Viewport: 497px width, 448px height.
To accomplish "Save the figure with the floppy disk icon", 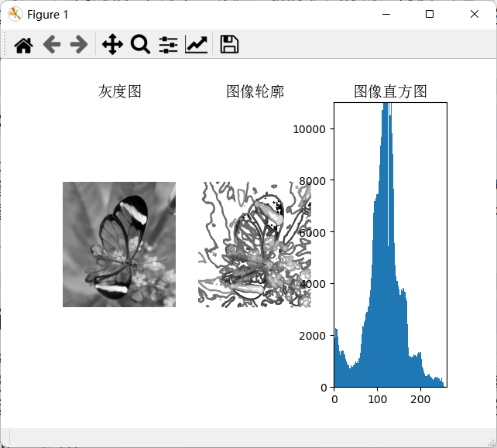I will point(229,44).
